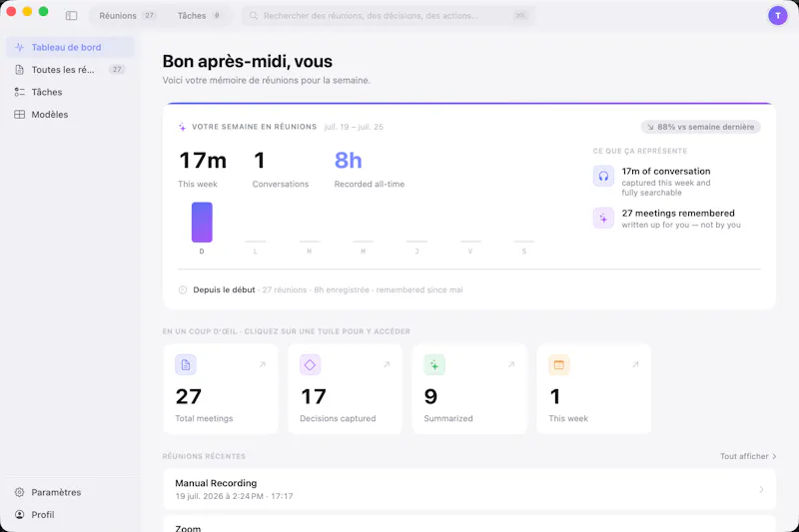This screenshot has height=532, width=799.
Task: Click the document icon on Total meetings tile
Action: (186, 364)
